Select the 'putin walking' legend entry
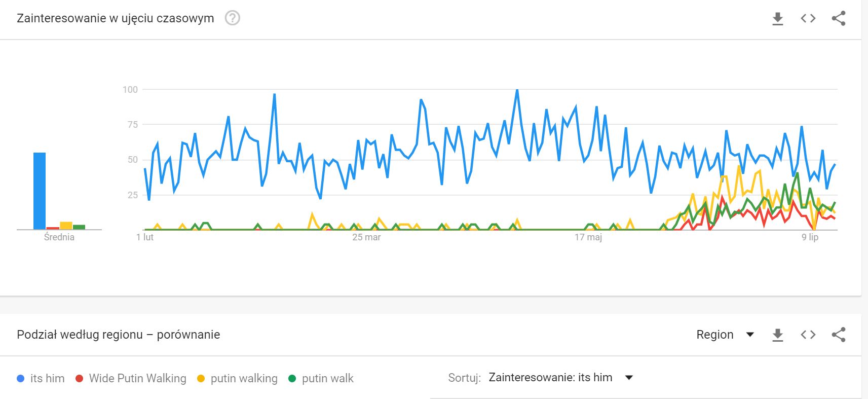The image size is (868, 399). [237, 379]
